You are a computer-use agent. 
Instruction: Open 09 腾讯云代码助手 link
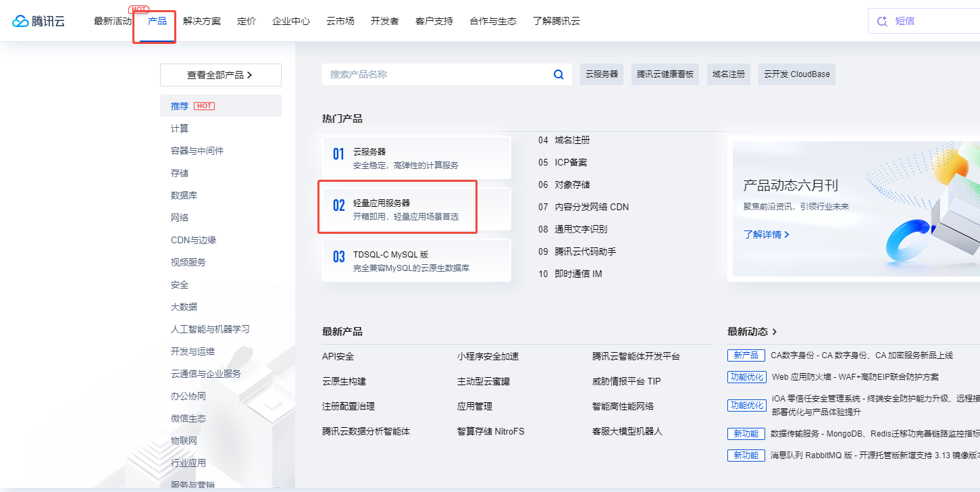(x=577, y=251)
